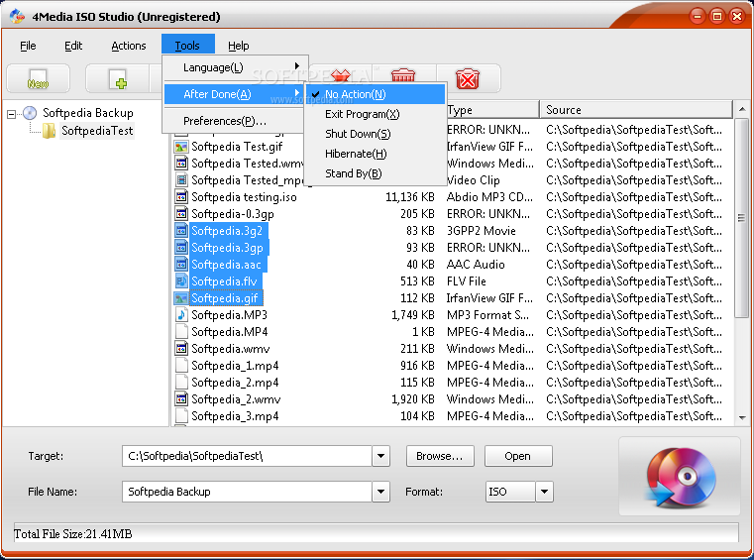Open the Format ISO dropdown arrow
This screenshot has height=560, width=754.
(544, 492)
